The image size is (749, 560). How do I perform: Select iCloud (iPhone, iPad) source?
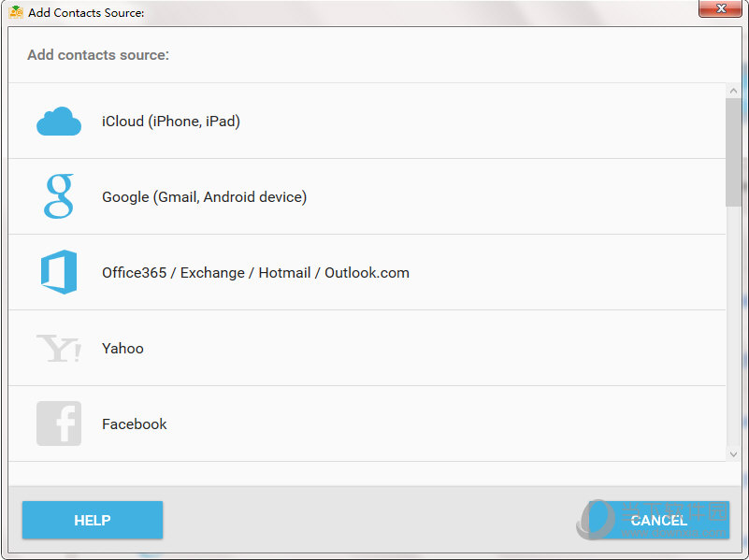click(367, 121)
